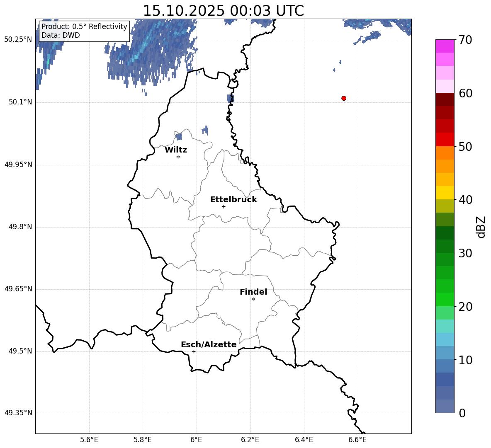Click the Ettelbruck city label

tap(233, 200)
